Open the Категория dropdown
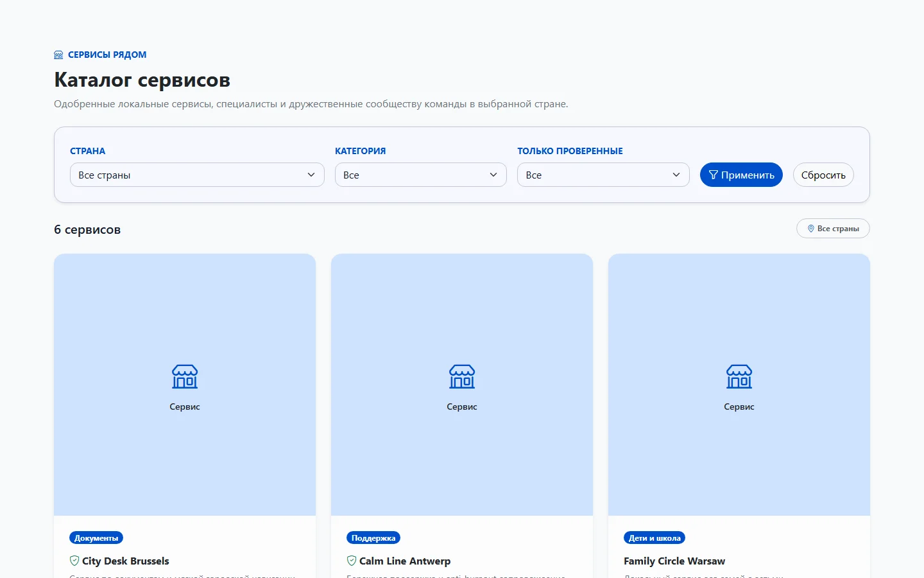Screen dimensions: 924x578 click(x=421, y=175)
